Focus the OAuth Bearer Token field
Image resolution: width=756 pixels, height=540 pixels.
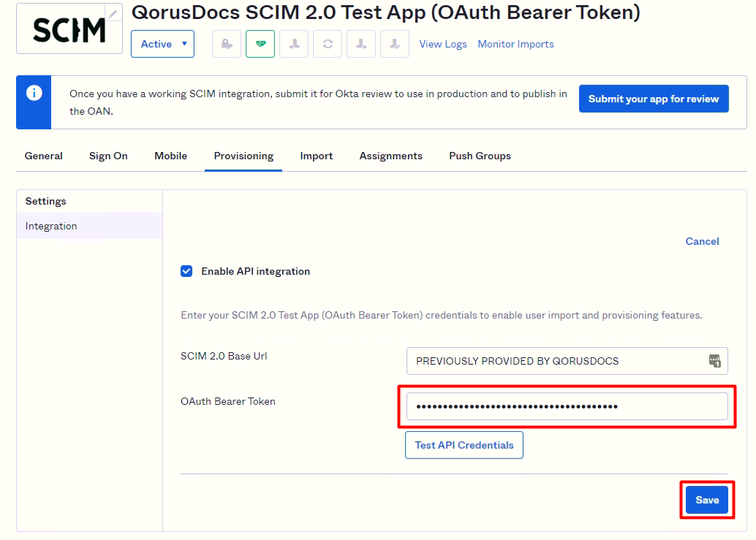pos(567,406)
